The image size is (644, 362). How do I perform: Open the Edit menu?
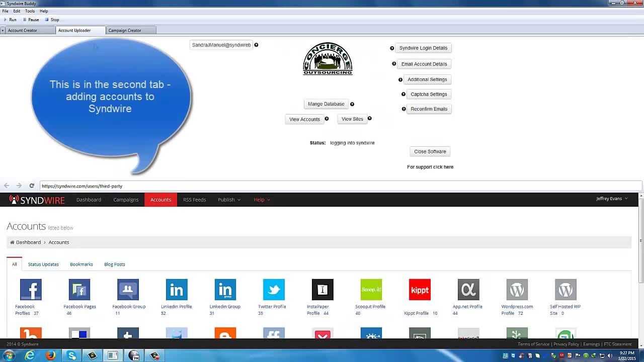tap(17, 11)
